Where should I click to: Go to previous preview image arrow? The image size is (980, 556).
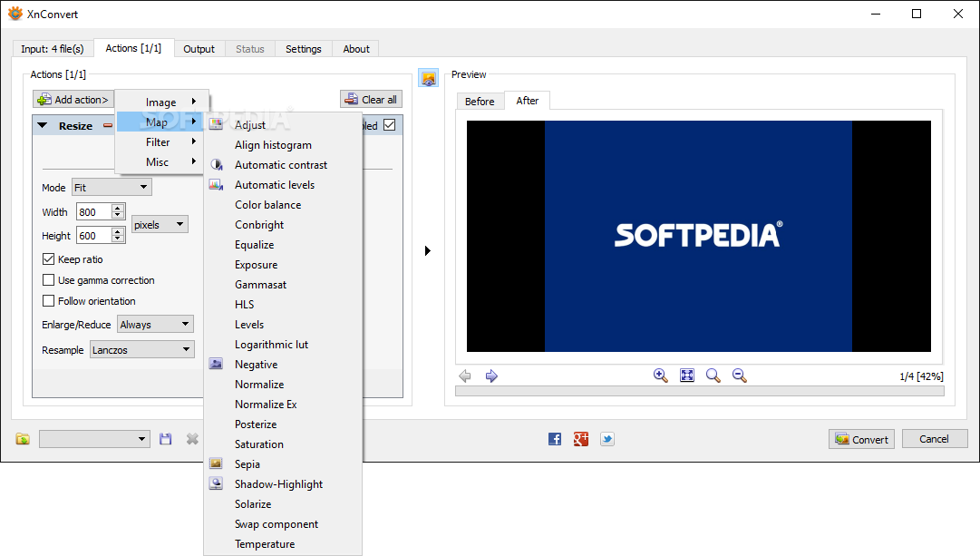click(465, 376)
